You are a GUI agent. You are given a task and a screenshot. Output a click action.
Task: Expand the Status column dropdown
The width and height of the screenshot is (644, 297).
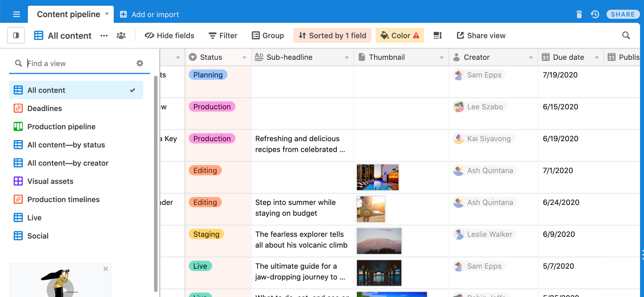[x=244, y=57]
